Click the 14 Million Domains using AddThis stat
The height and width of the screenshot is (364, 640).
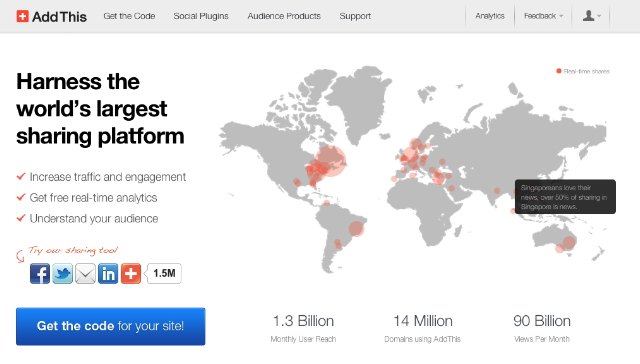[422, 328]
